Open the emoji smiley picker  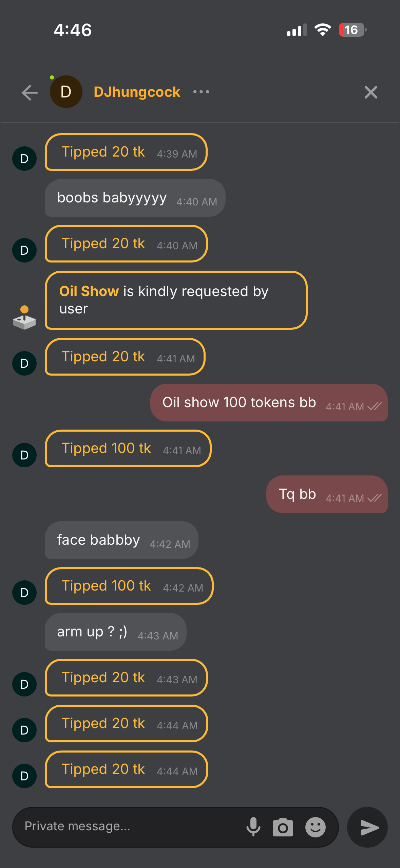pos(316,827)
